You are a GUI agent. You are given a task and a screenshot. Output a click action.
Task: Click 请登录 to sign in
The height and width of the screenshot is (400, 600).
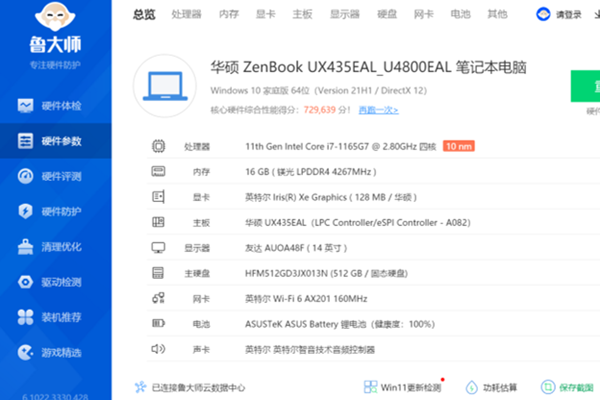tap(569, 15)
